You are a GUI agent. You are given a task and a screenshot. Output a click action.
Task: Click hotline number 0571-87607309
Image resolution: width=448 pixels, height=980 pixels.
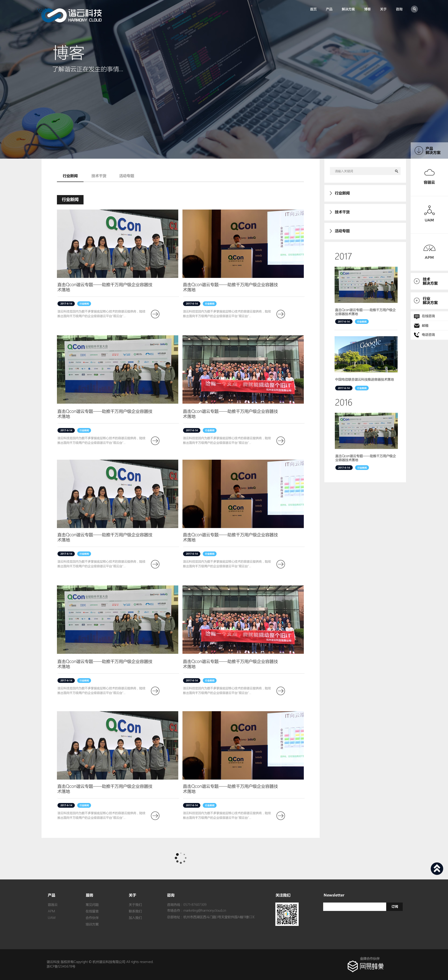pos(195,905)
